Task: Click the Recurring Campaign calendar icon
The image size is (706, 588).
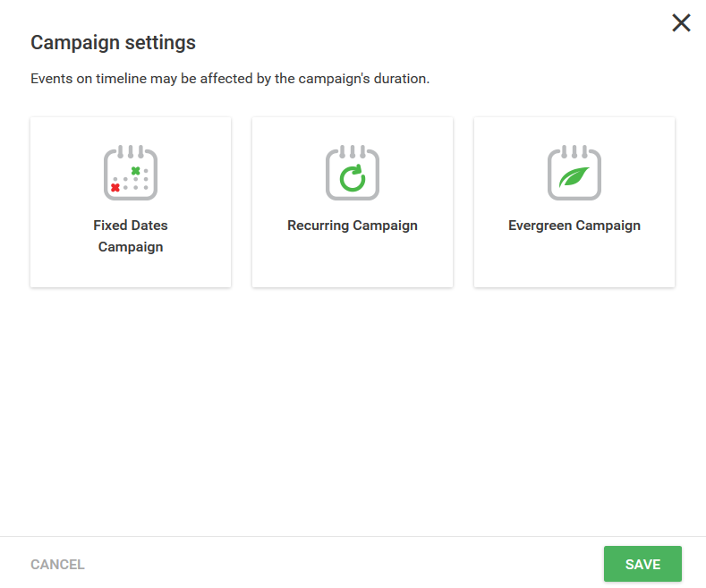Action: pos(353,173)
